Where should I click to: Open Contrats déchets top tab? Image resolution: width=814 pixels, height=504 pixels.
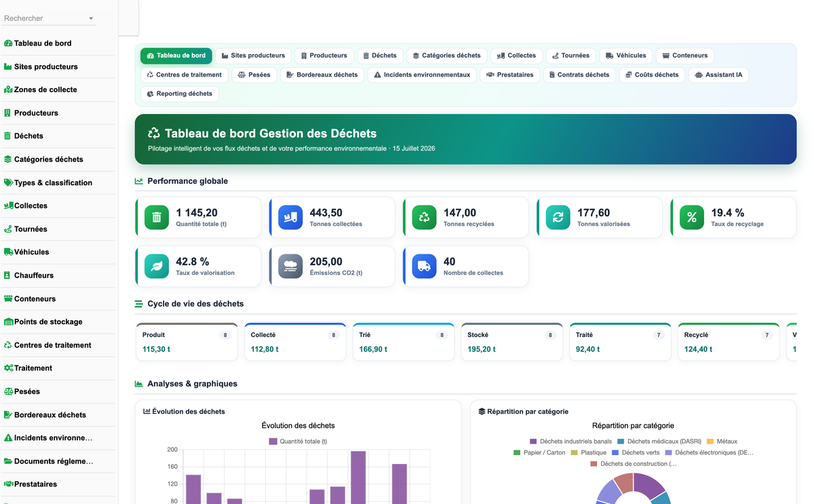(x=579, y=75)
